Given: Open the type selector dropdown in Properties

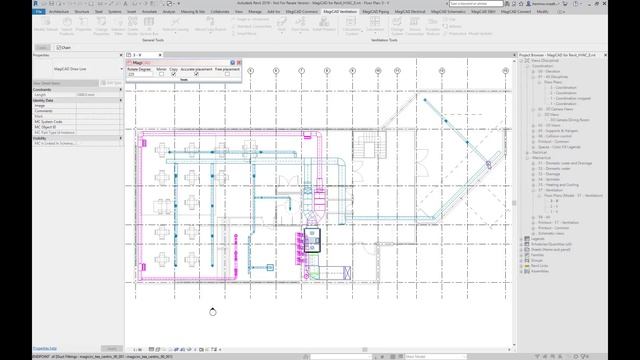Looking at the screenshot, I should point(121,69).
